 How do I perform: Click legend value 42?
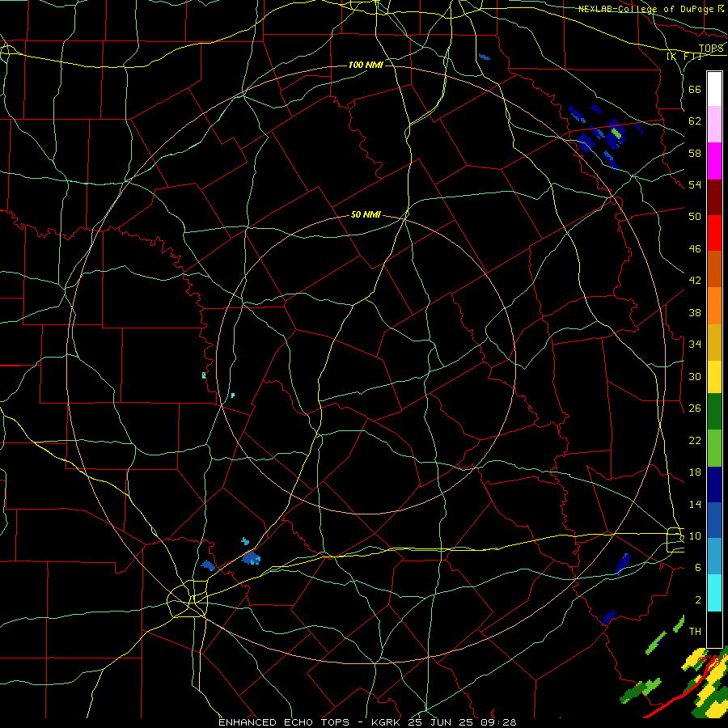[x=695, y=281]
